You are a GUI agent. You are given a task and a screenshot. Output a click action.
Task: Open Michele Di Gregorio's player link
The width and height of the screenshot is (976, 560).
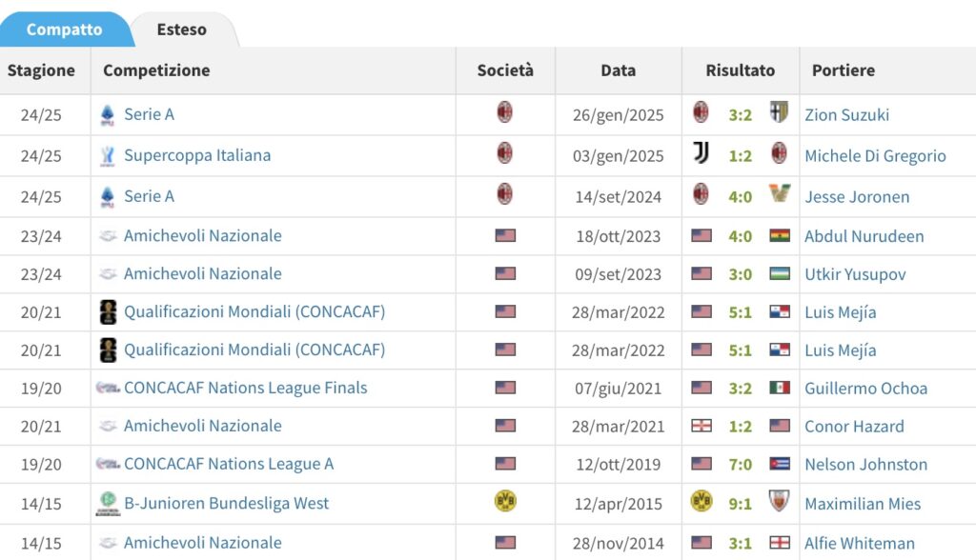click(875, 155)
